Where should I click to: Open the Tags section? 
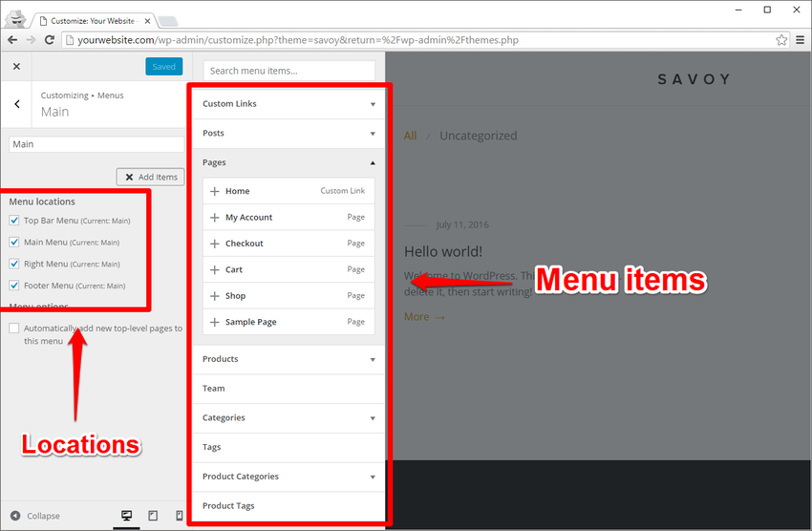click(x=288, y=447)
